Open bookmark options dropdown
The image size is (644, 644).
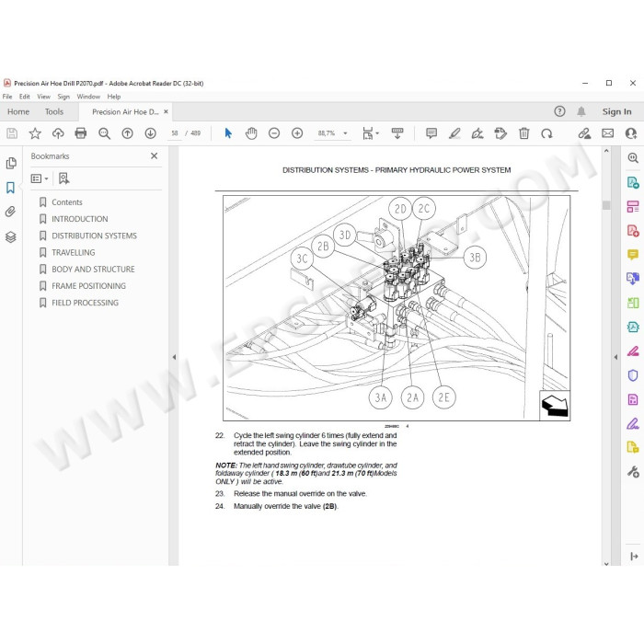(40, 178)
